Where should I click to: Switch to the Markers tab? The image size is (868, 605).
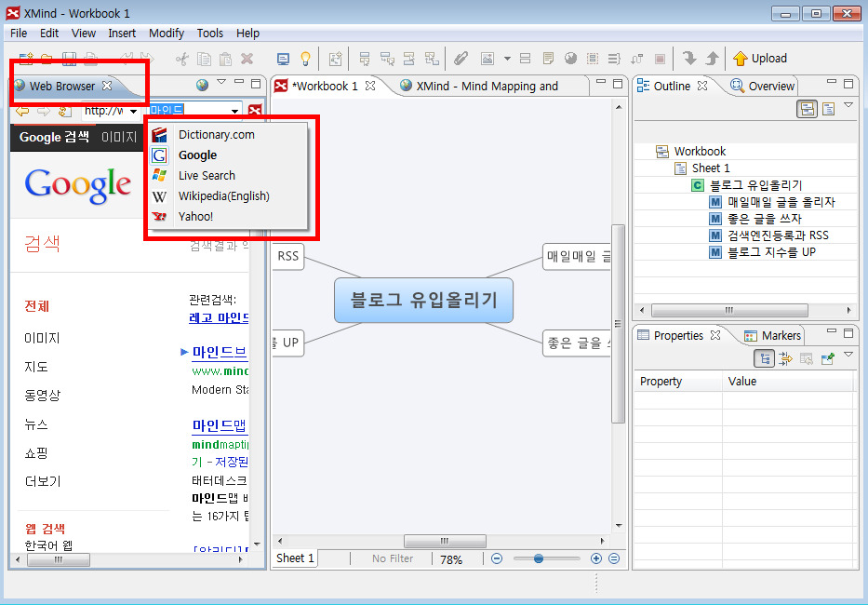[x=772, y=336]
